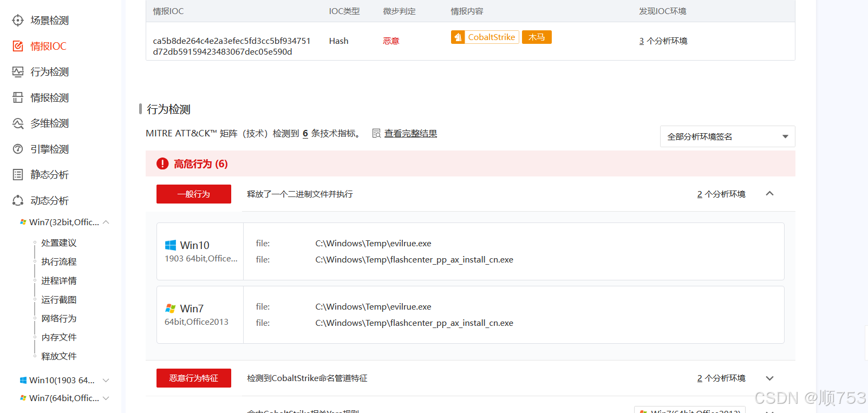868x413 pixels.
Task: Open 动态分析 section
Action: click(49, 200)
